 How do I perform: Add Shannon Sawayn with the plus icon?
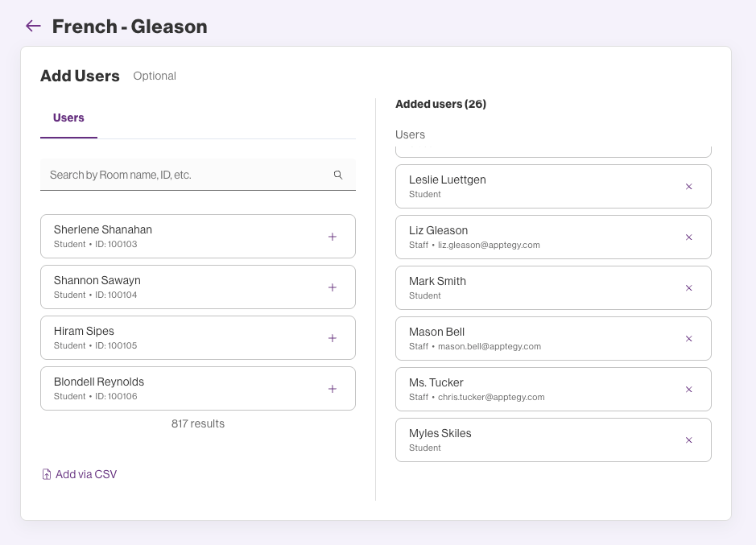[333, 287]
